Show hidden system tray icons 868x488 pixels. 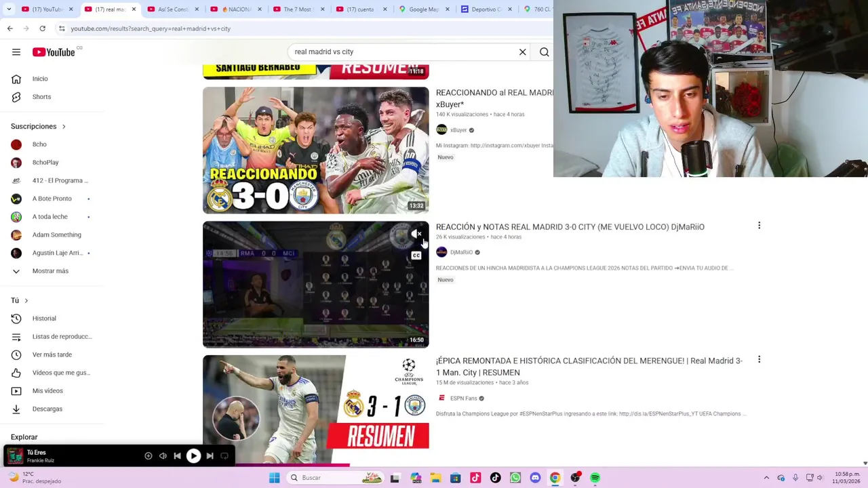pyautogui.click(x=766, y=478)
